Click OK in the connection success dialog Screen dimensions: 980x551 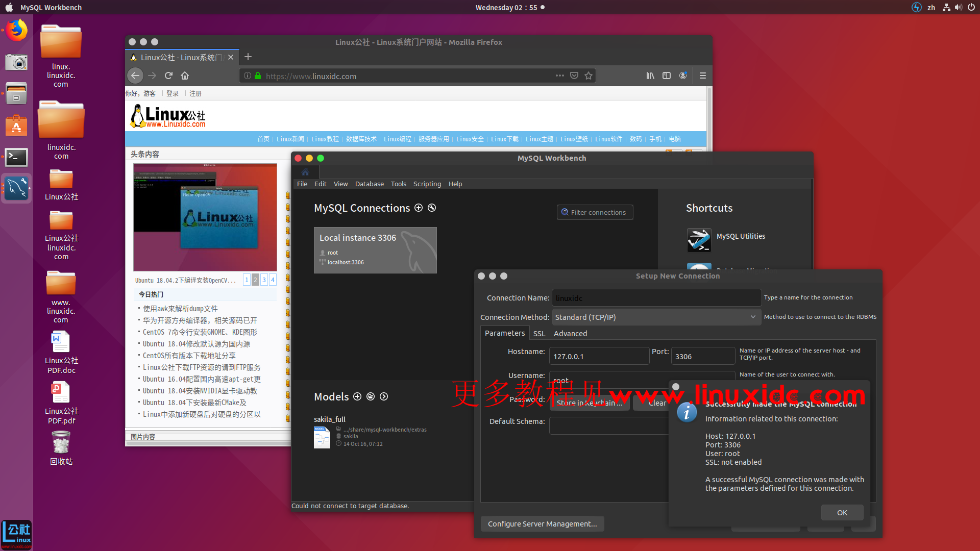coord(842,513)
